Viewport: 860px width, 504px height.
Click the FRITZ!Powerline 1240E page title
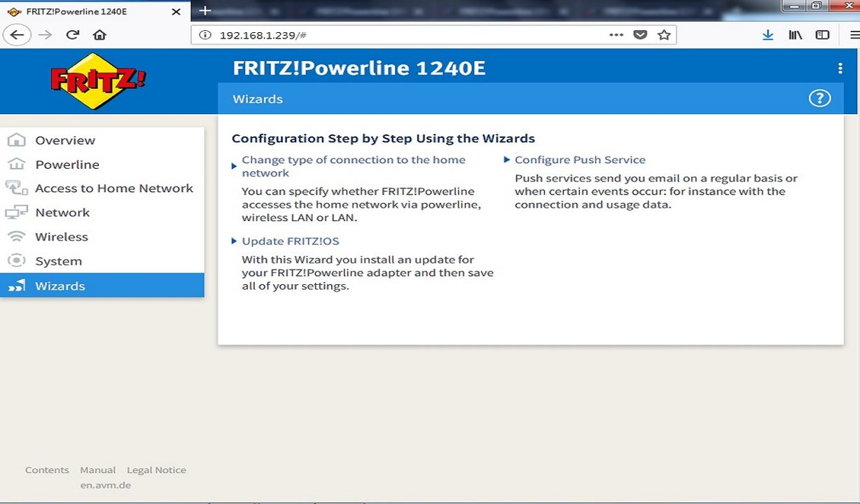click(359, 68)
